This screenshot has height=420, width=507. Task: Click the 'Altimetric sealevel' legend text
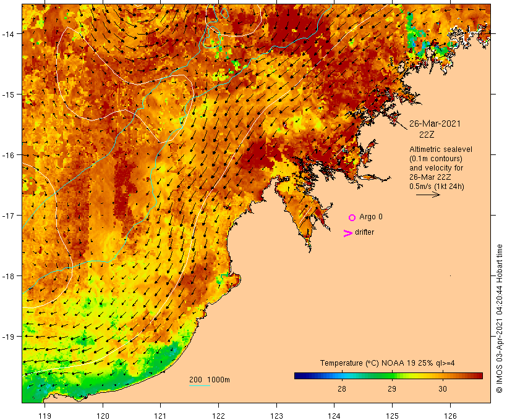[x=441, y=149]
